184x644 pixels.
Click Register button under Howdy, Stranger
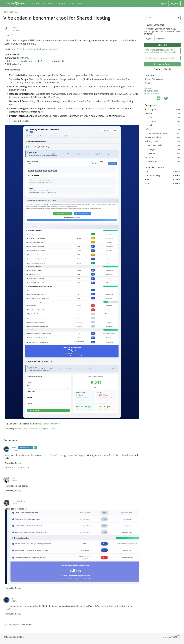click(160, 39)
